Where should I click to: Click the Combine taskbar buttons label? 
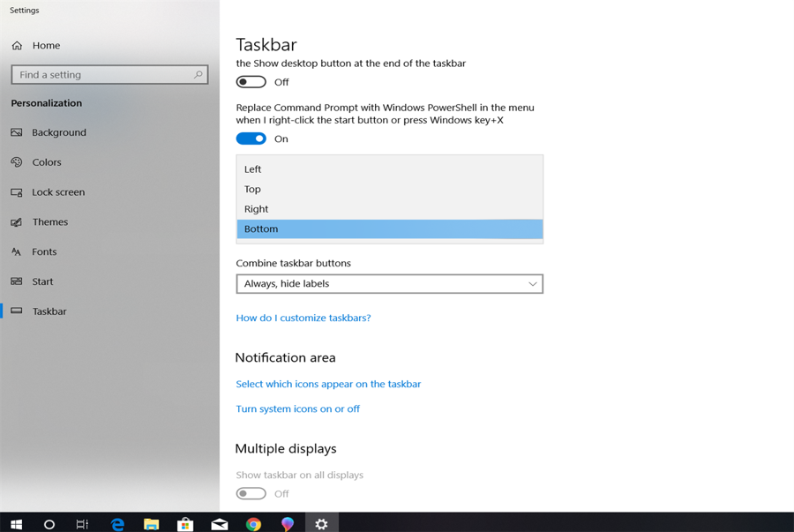click(293, 263)
